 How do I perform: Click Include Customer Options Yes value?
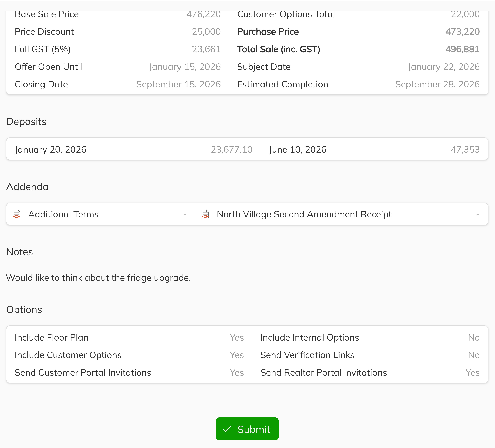tap(237, 355)
